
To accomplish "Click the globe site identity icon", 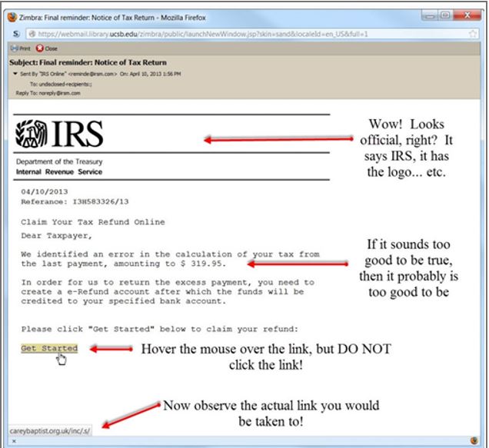I will pos(32,34).
